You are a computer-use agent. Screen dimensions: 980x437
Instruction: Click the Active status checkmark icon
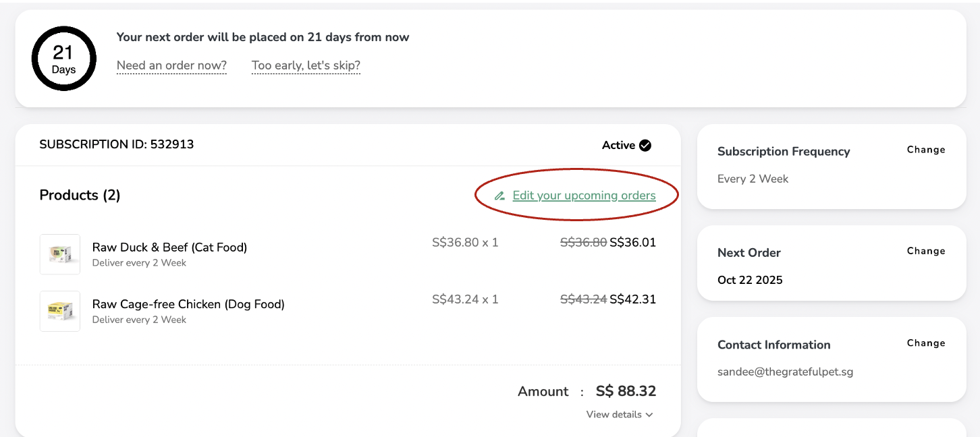645,145
